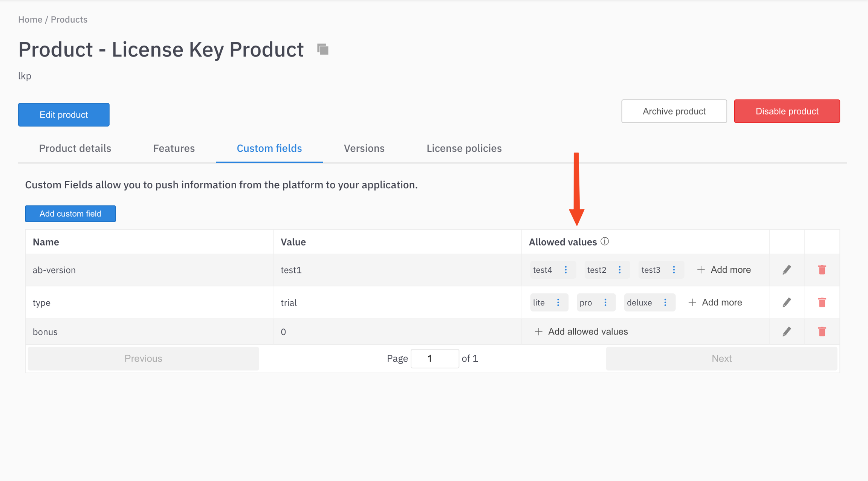The width and height of the screenshot is (868, 481).
Task: Open the options menu for test4 value
Action: [x=565, y=270]
